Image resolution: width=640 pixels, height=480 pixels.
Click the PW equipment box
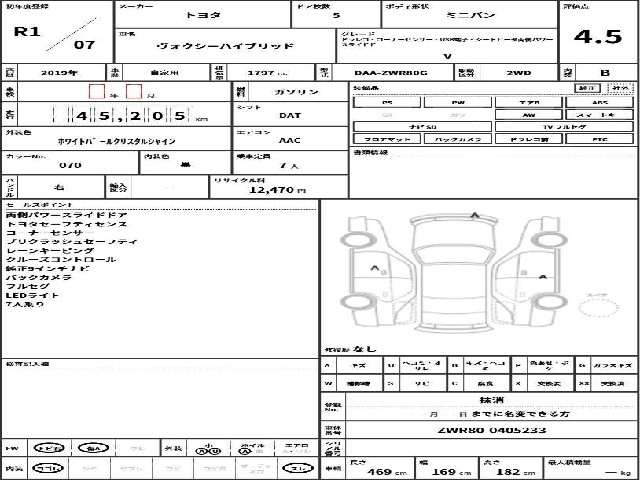(x=458, y=102)
